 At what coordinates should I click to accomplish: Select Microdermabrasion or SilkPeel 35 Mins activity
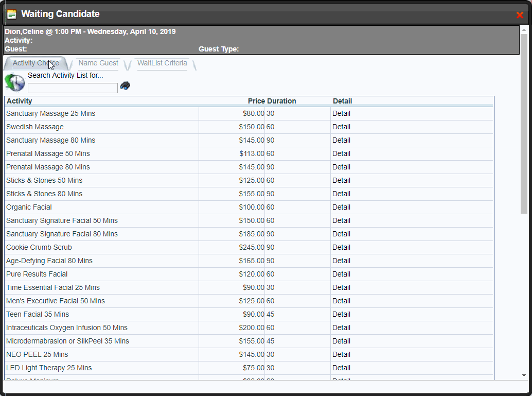(67, 341)
